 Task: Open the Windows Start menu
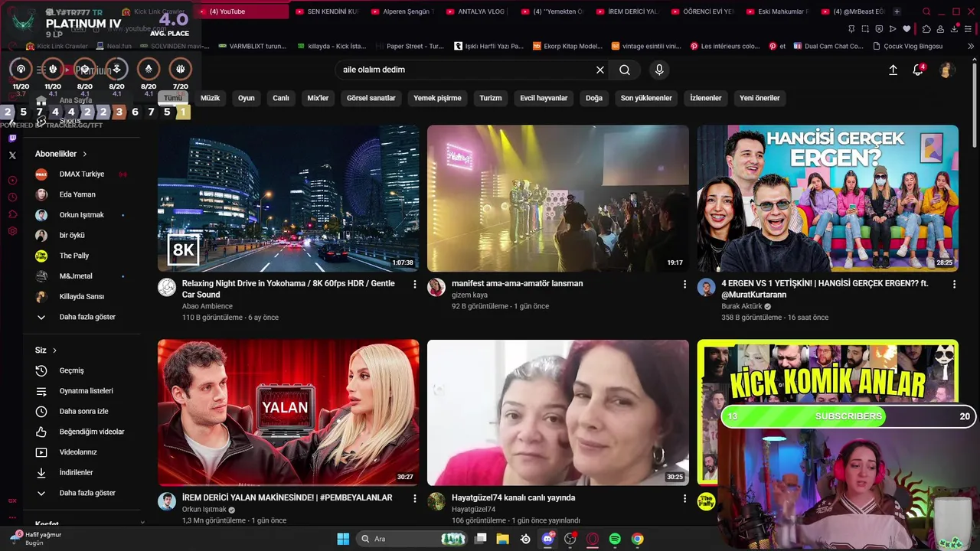343,539
